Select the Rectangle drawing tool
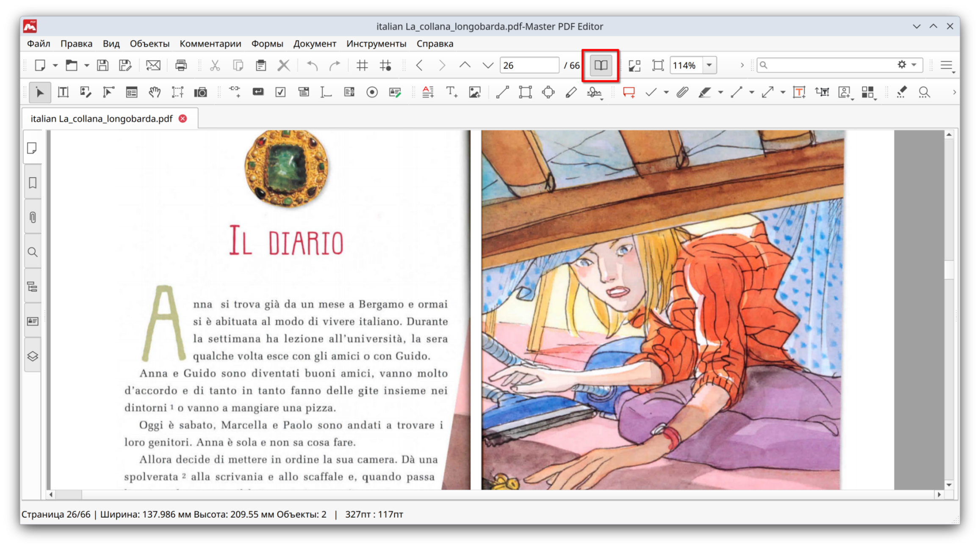This screenshot has height=548, width=980. click(525, 92)
